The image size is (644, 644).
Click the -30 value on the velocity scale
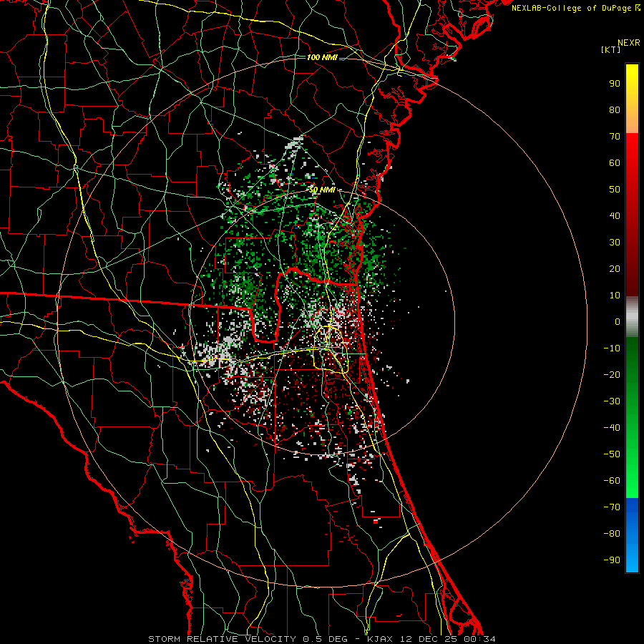point(612,401)
